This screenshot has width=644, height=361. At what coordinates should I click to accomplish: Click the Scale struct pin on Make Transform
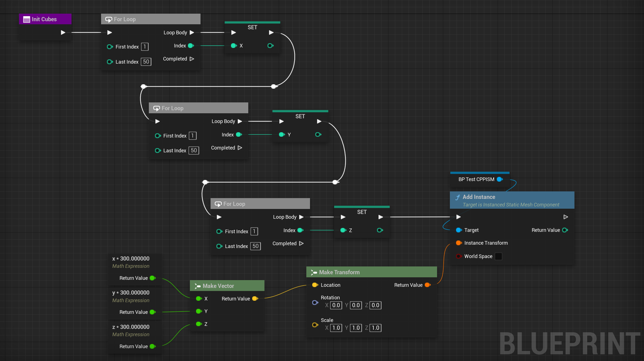[315, 325]
